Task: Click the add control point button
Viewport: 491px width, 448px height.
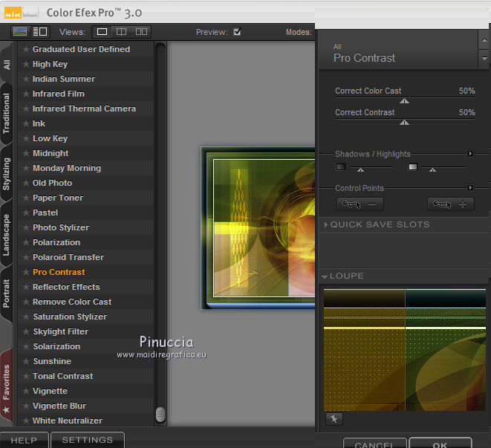Action: coord(451,204)
